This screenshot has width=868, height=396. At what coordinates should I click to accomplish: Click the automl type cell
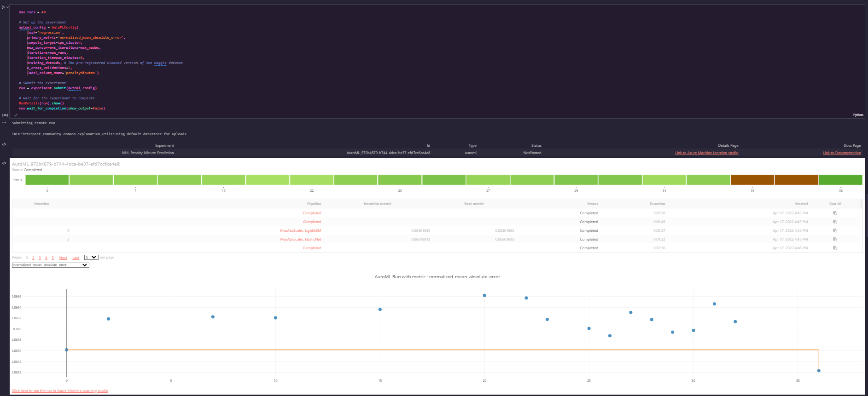(471, 153)
